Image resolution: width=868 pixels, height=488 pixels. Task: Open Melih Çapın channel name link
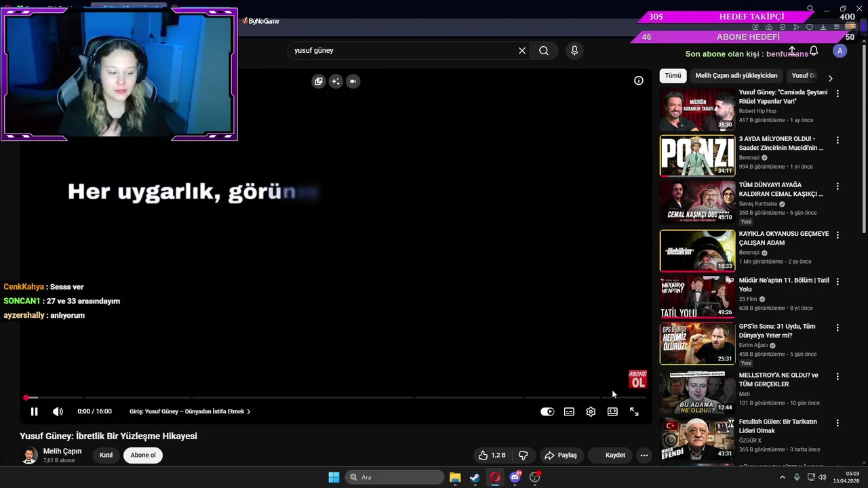pyautogui.click(x=62, y=451)
